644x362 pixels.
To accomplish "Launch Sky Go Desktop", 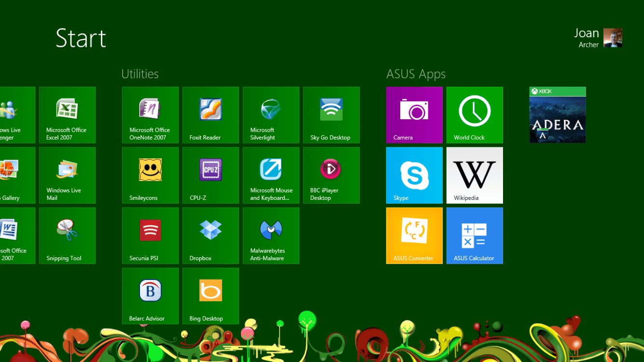I will click(331, 115).
